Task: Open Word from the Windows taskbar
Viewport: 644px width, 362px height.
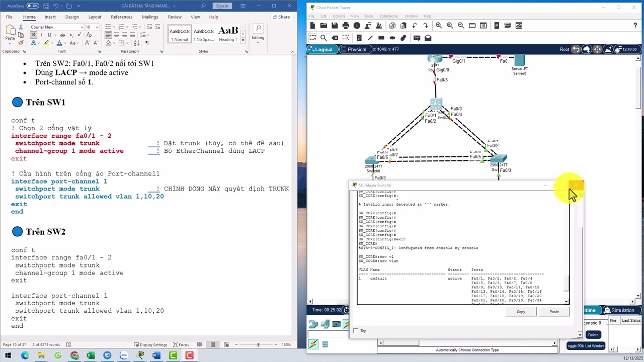Action: pos(156,355)
